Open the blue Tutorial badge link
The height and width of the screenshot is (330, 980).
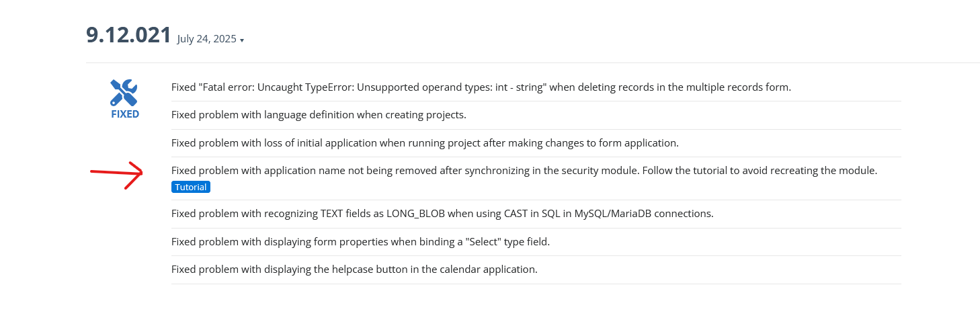point(191,187)
